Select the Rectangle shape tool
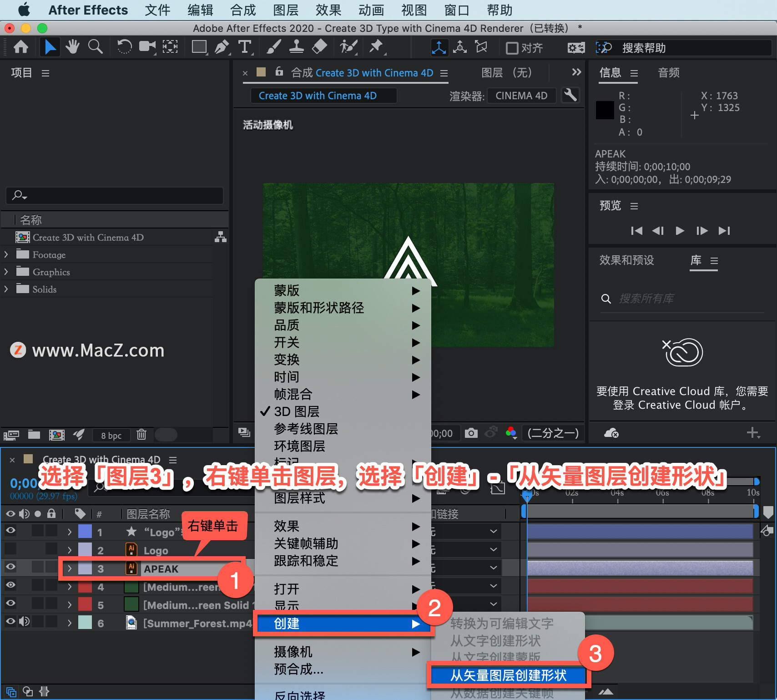777x700 pixels. click(199, 47)
